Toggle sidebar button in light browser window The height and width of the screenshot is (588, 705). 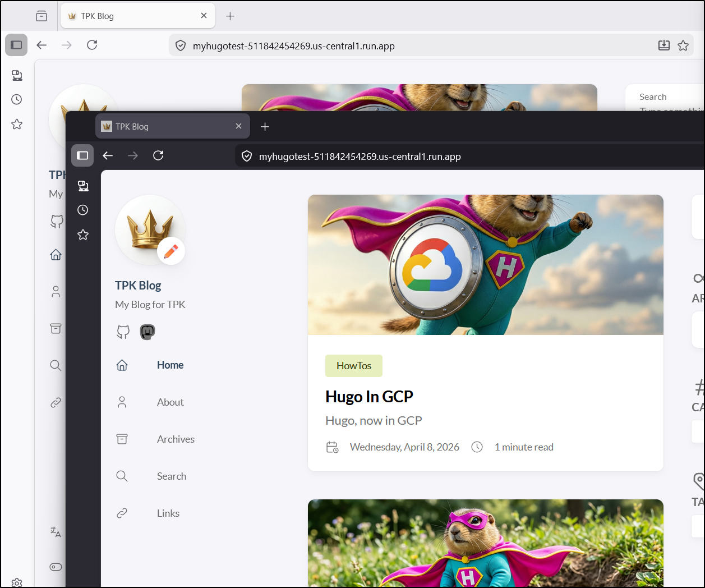coord(16,45)
